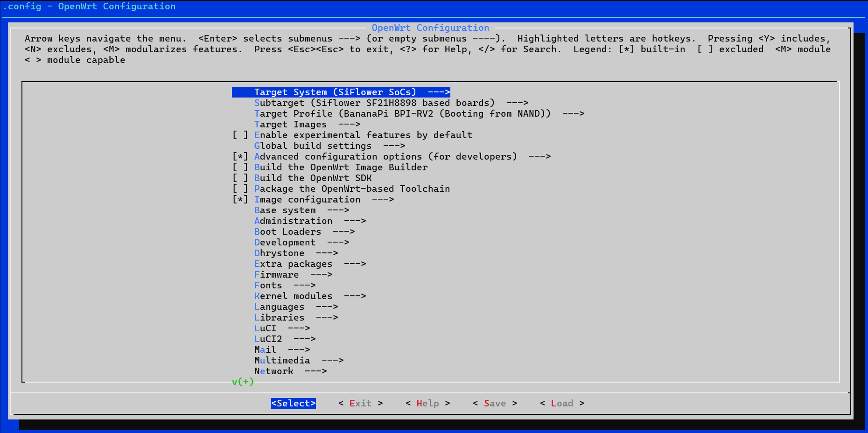
Task: Open Global build settings submenu
Action: [x=329, y=146]
